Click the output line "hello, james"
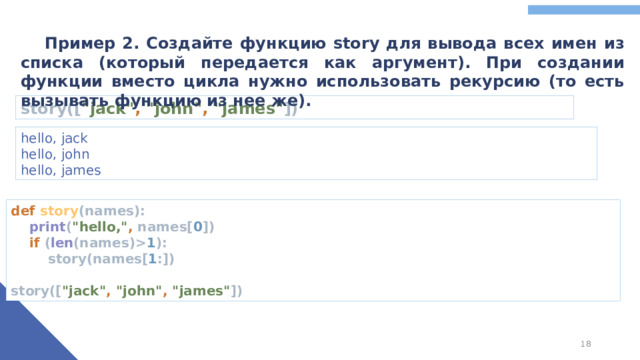Image resolution: width=640 pixels, height=360 pixels. pyautogui.click(x=61, y=170)
